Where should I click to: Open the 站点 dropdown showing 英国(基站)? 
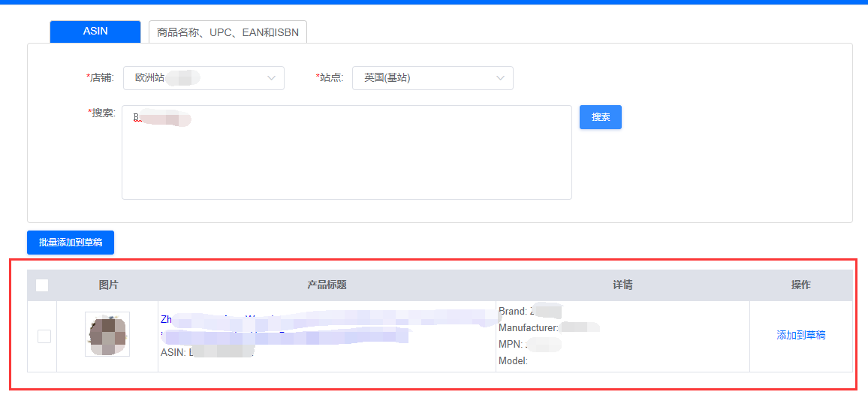(432, 78)
